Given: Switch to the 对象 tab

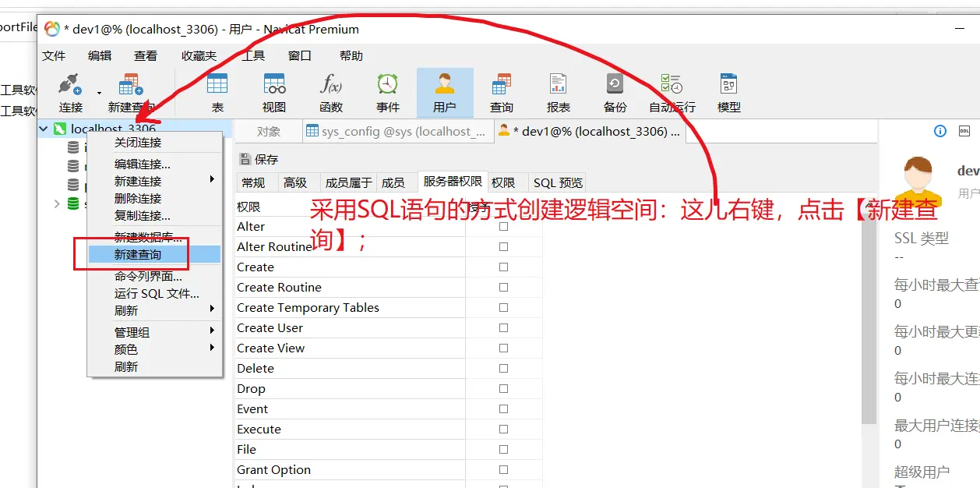Looking at the screenshot, I should 269,131.
